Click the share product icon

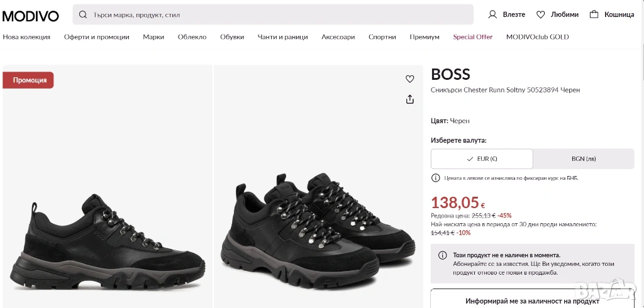410,99
